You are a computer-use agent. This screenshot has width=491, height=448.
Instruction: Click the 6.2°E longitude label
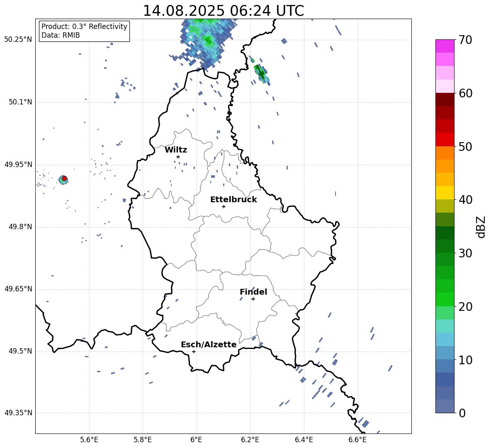coord(250,440)
